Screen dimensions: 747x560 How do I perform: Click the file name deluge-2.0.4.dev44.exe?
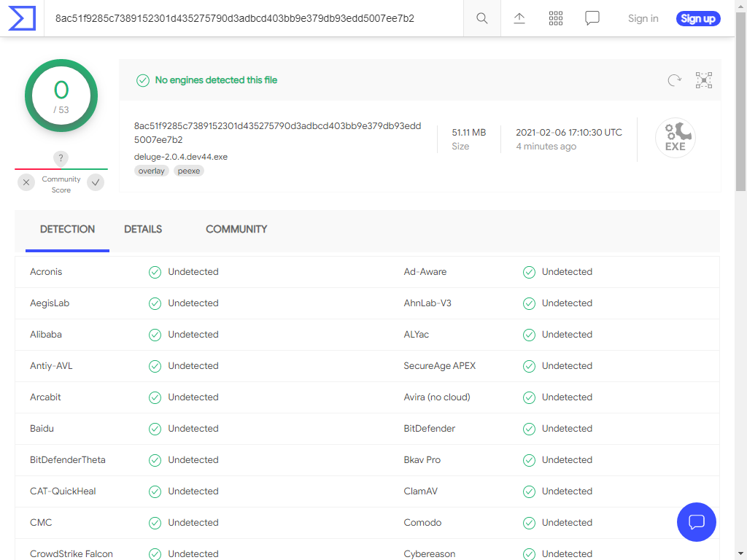181,157
